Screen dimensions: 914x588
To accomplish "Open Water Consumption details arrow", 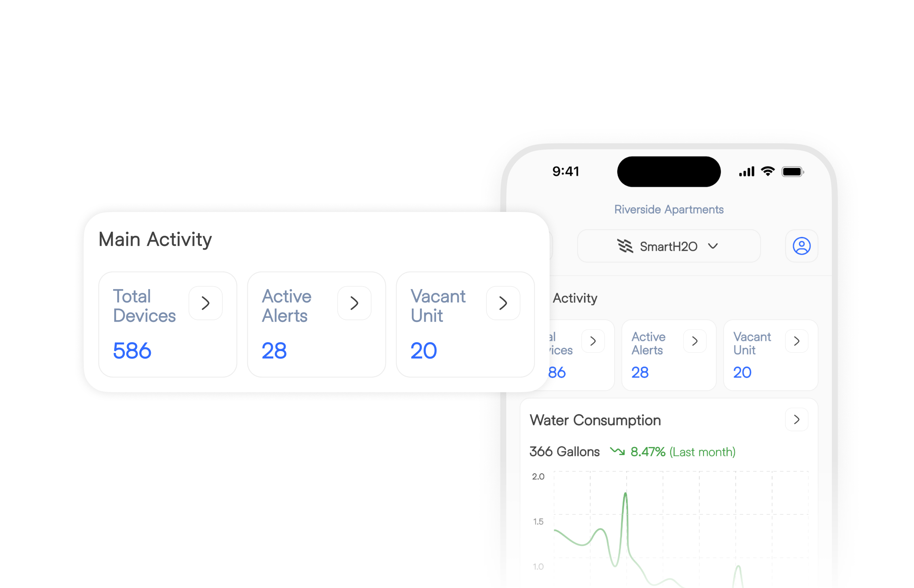I will coord(796,419).
